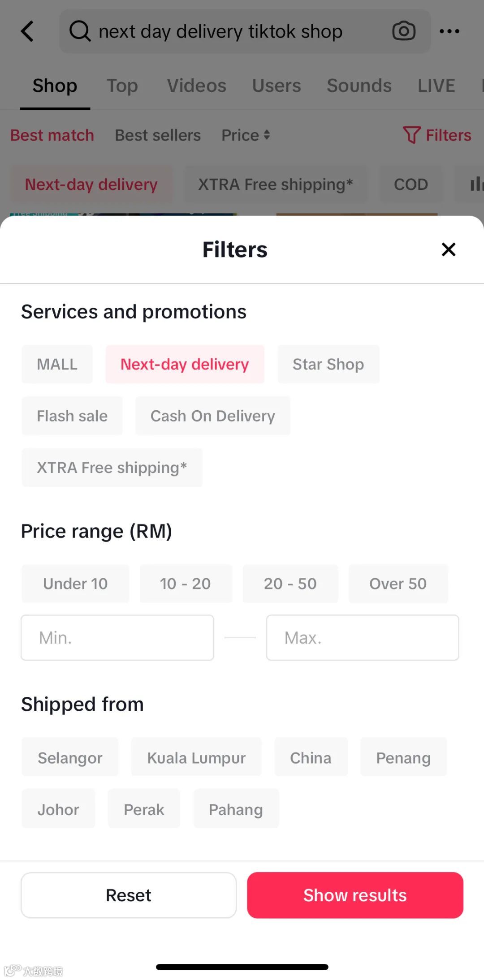Select the Star Shop filter
484x980 pixels.
[x=328, y=364]
